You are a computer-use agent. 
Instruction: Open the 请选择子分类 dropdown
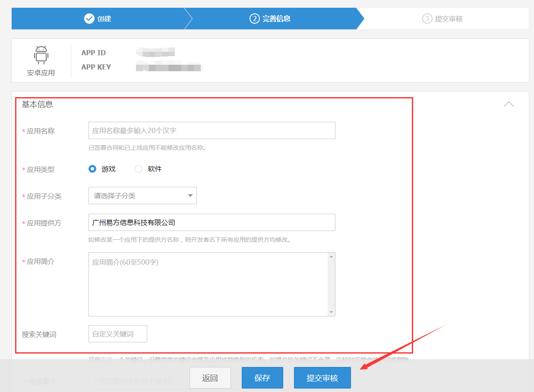(142, 196)
